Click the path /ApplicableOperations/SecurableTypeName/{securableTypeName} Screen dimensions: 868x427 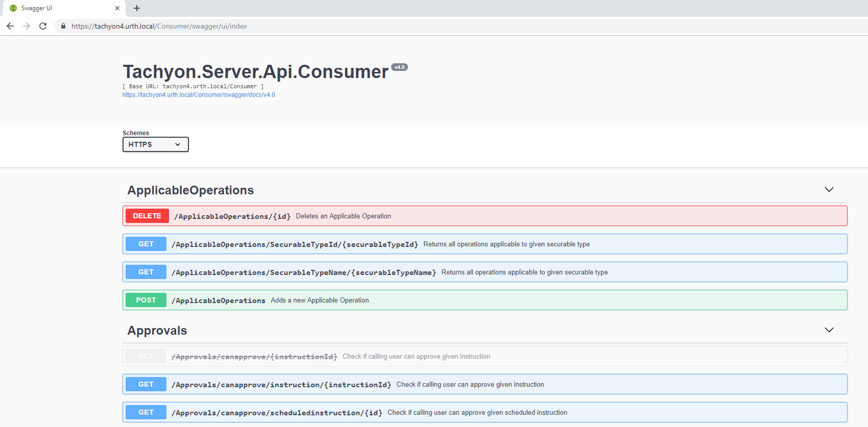tap(304, 272)
